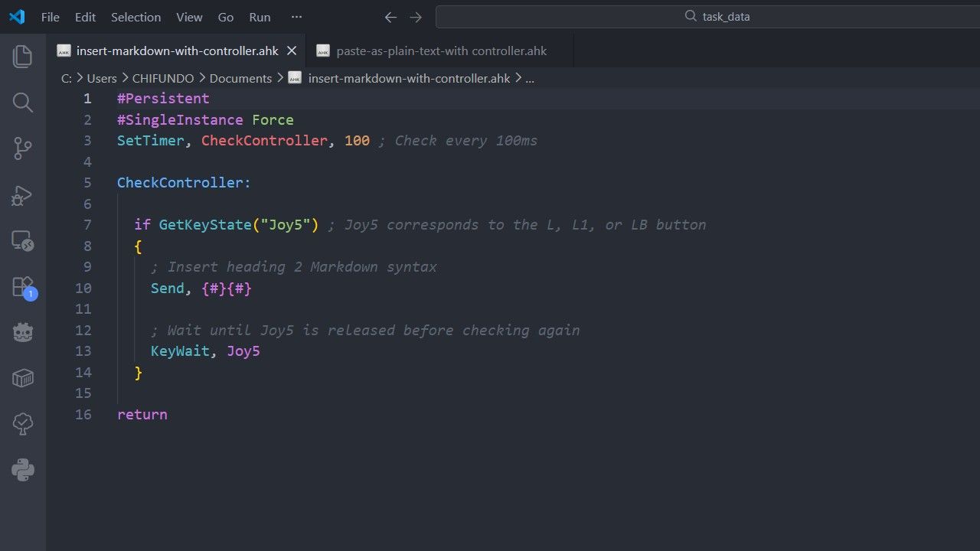This screenshot has height=551, width=980.
Task: Go back using the left arrow
Action: tap(390, 17)
